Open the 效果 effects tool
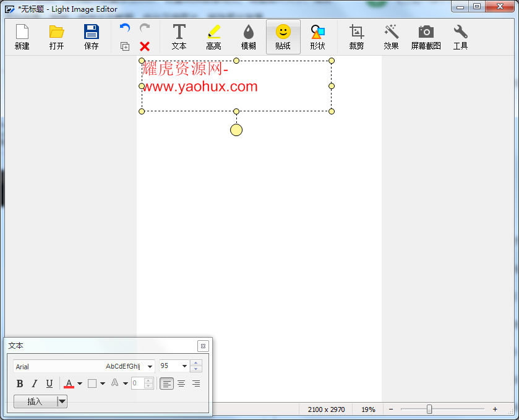This screenshot has width=519, height=420. point(391,37)
